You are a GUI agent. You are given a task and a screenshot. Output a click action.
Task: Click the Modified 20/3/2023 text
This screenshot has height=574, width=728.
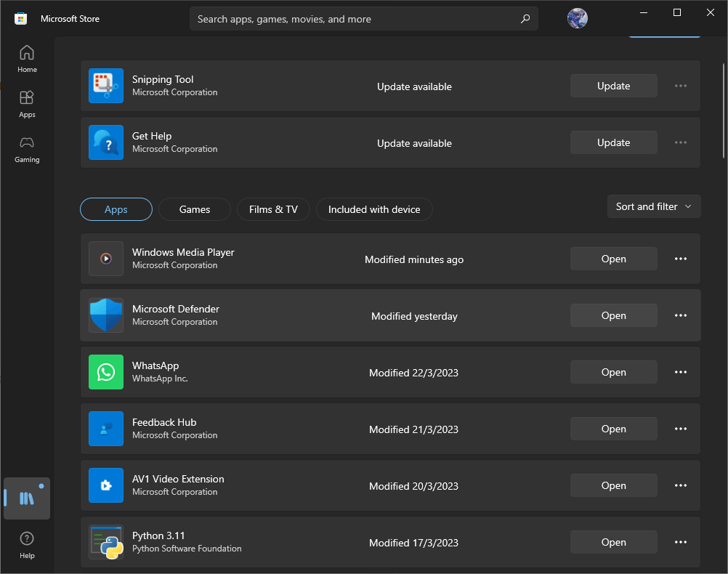[413, 486]
